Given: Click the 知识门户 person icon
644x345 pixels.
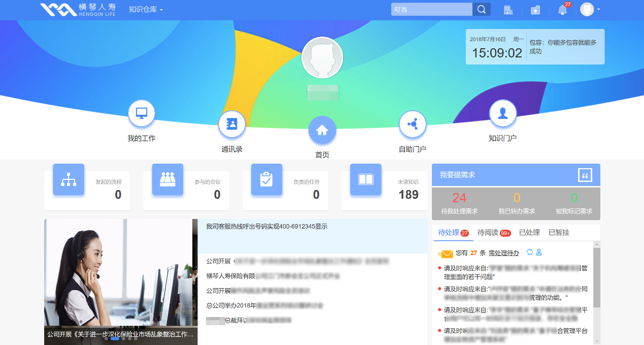Looking at the screenshot, I should click(x=502, y=113).
